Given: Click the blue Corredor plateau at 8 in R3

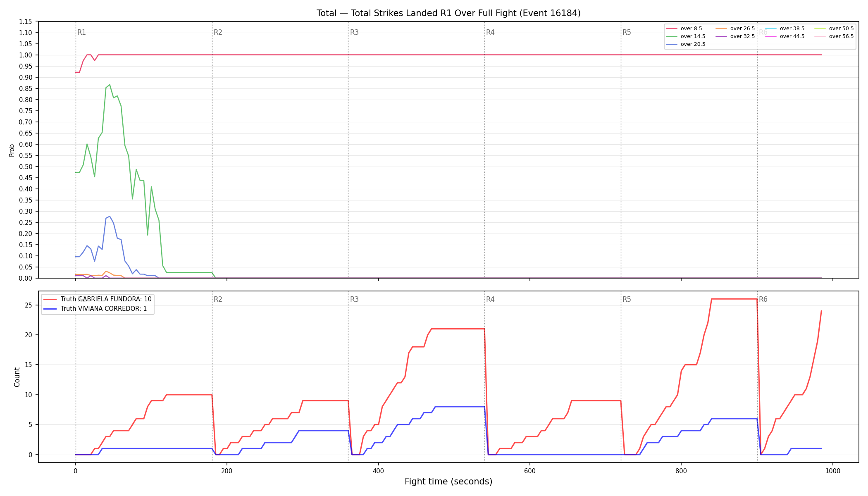Looking at the screenshot, I should (460, 407).
